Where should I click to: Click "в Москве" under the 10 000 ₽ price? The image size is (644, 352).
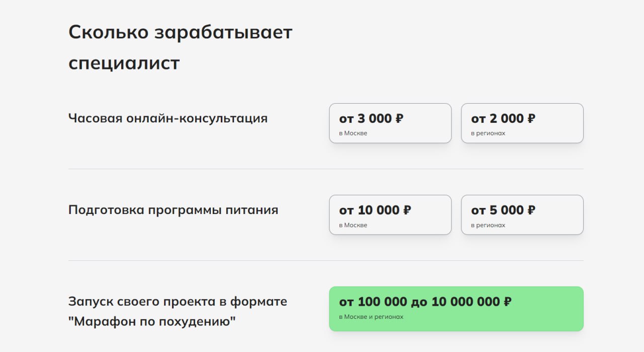pyautogui.click(x=353, y=225)
